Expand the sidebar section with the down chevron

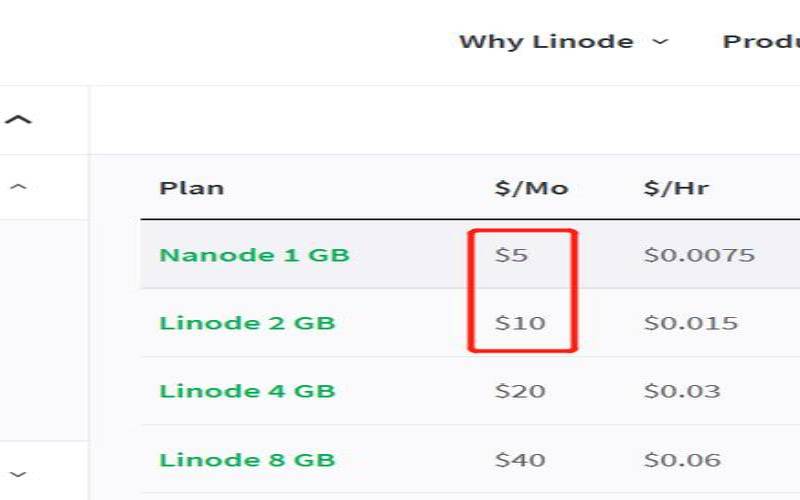(x=18, y=474)
